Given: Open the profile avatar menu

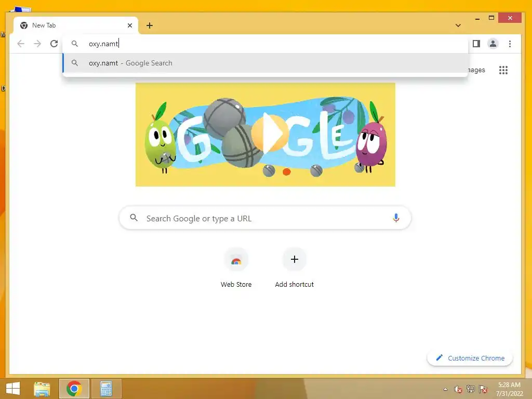Looking at the screenshot, I should click(x=493, y=44).
